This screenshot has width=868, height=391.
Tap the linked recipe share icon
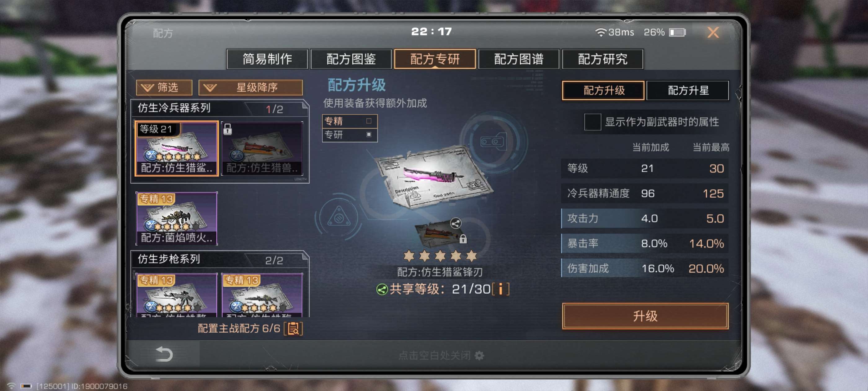click(x=456, y=223)
